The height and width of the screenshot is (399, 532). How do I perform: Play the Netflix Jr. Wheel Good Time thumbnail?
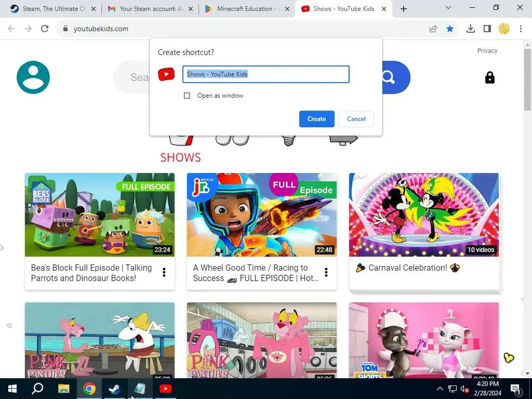click(x=262, y=215)
